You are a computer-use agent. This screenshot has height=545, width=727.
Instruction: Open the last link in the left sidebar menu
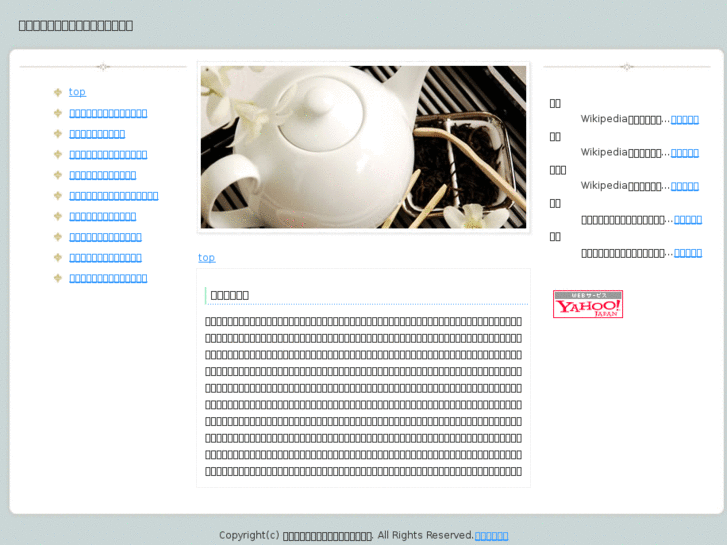tap(108, 278)
